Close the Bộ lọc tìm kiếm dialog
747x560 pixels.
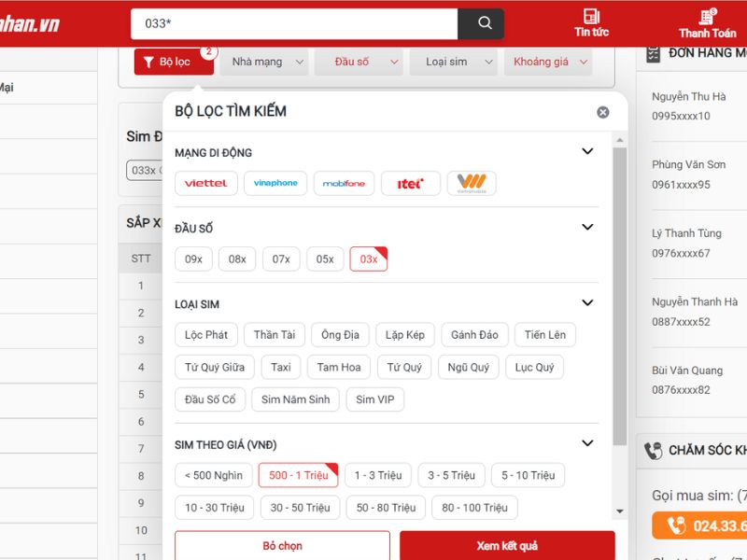click(602, 112)
